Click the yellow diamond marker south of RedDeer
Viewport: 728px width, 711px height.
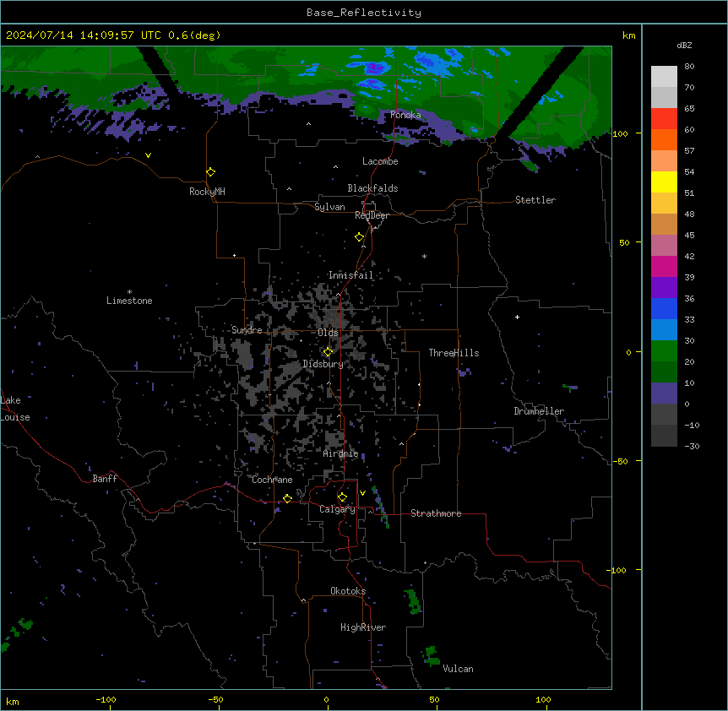coord(360,237)
